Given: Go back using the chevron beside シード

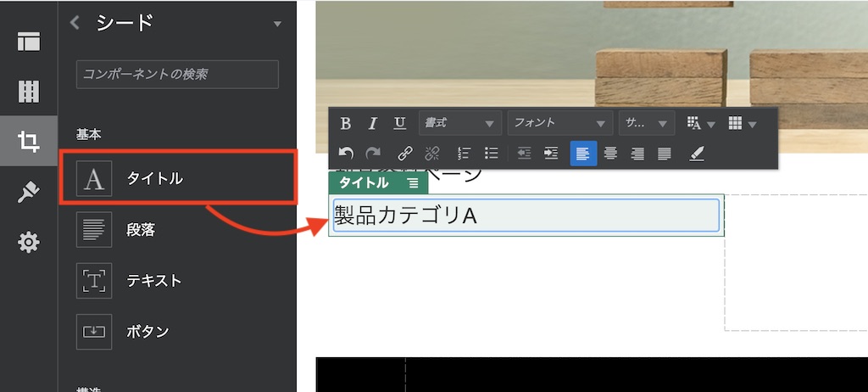Looking at the screenshot, I should (x=75, y=23).
